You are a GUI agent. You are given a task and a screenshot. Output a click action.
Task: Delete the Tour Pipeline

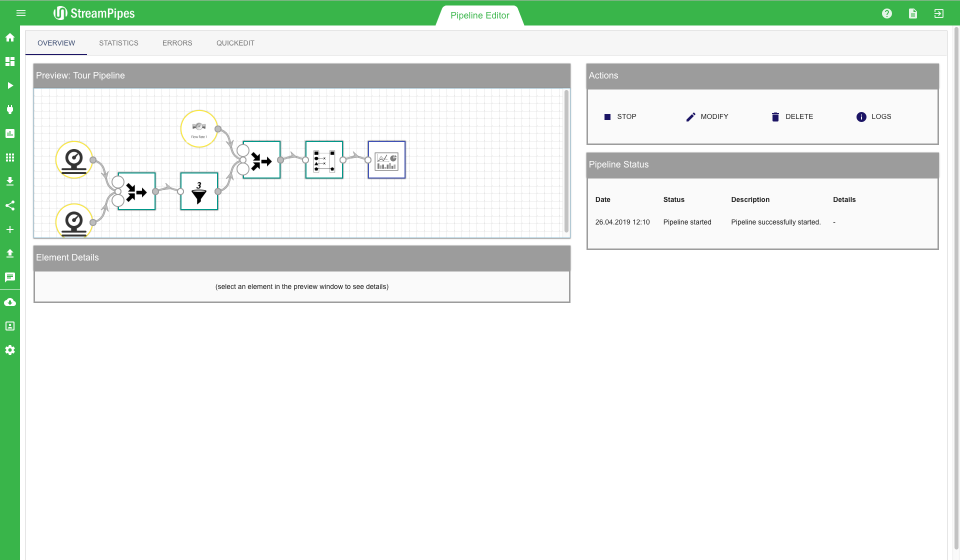(792, 116)
